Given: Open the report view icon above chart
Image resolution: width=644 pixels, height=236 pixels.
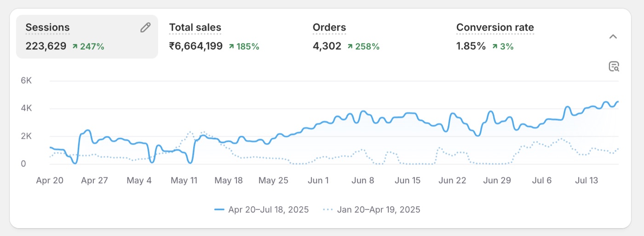Looking at the screenshot, I should coord(614,67).
